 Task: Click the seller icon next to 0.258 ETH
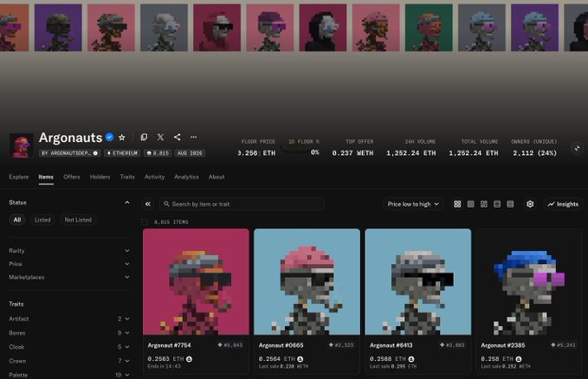coord(518,359)
